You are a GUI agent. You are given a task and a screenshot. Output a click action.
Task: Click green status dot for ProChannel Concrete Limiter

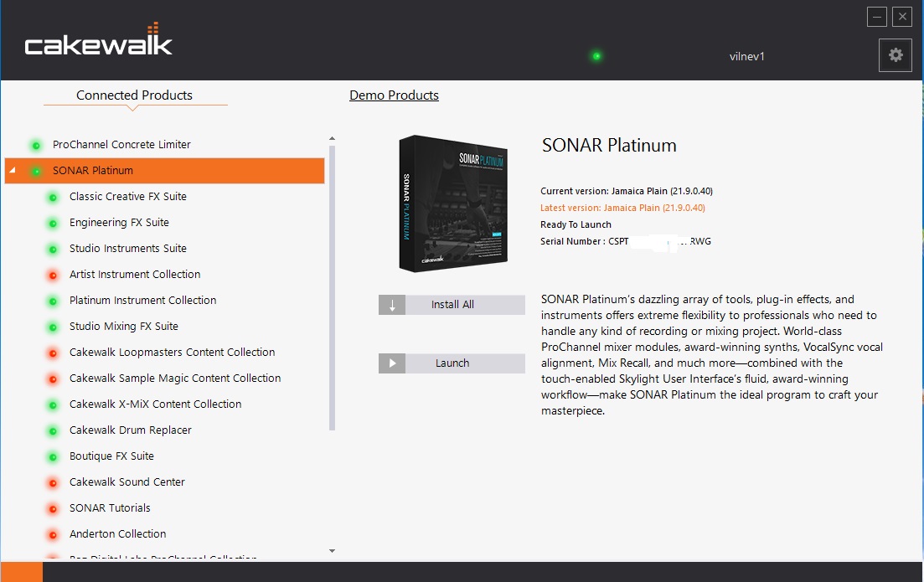tap(36, 145)
